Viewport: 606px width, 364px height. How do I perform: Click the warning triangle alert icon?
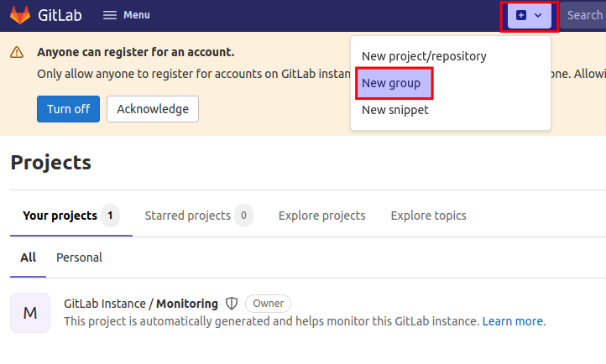(x=17, y=52)
